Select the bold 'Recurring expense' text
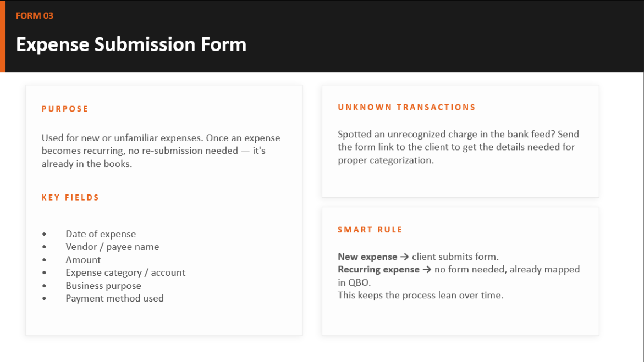Image resolution: width=644 pixels, height=362 pixels. coord(378,270)
